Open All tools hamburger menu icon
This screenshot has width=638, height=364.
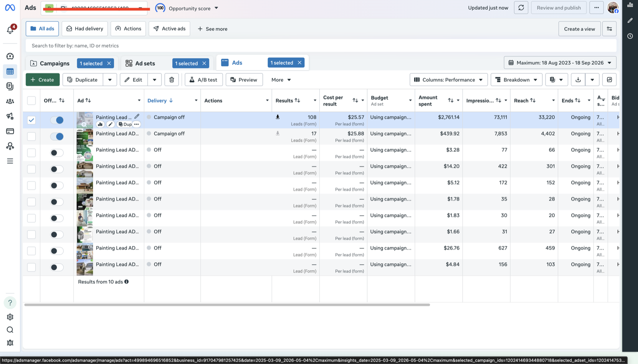pyautogui.click(x=10, y=161)
